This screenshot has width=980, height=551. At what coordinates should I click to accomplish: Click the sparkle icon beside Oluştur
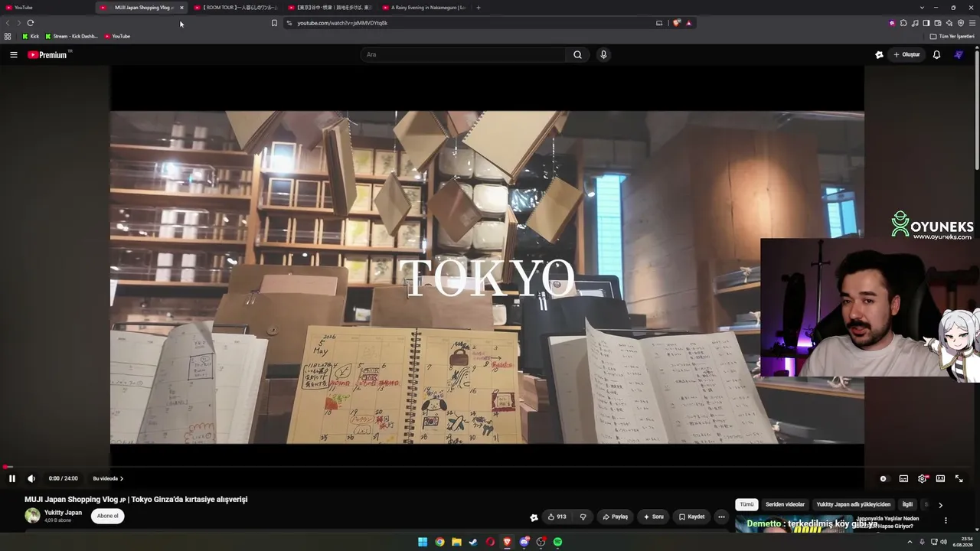point(879,54)
